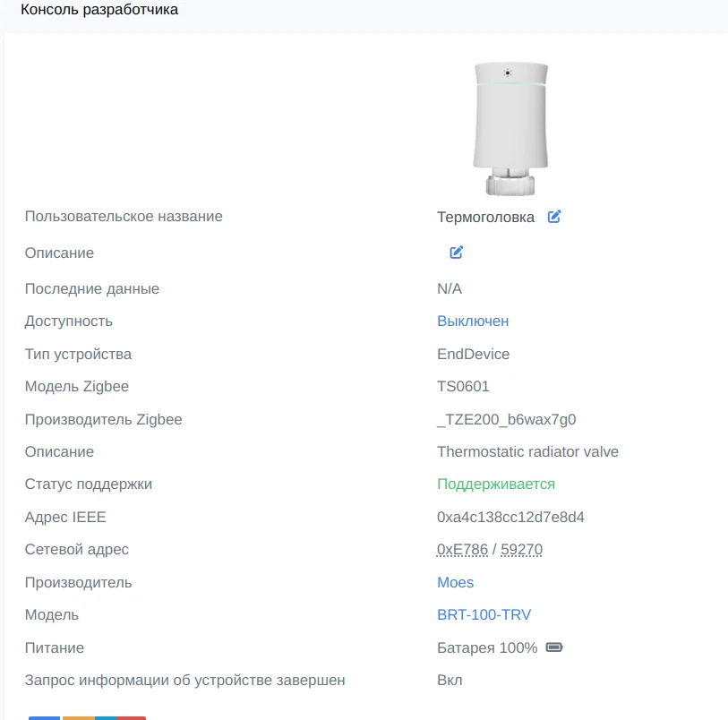The width and height of the screenshot is (728, 720).
Task: Click the hex network address 0xE786
Action: tap(462, 549)
